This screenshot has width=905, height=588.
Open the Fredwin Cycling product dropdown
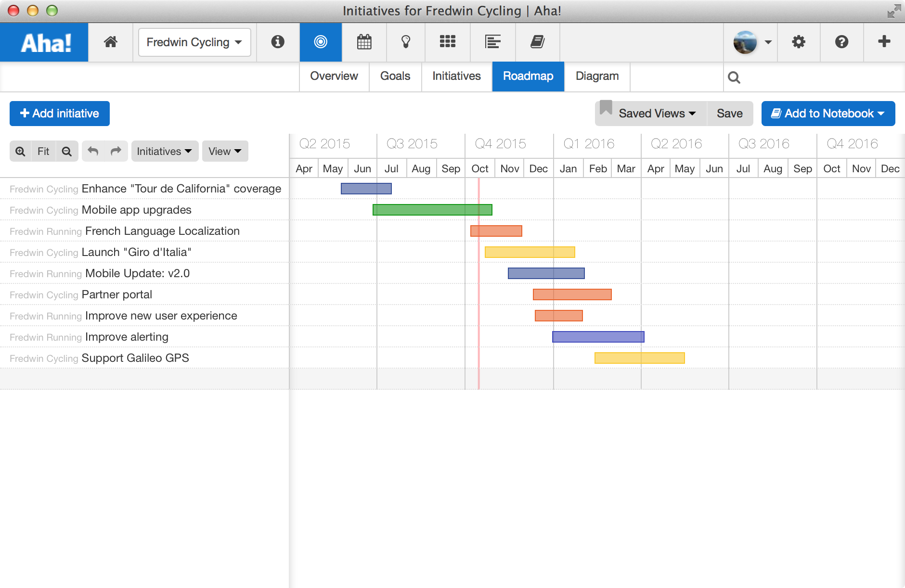194,42
